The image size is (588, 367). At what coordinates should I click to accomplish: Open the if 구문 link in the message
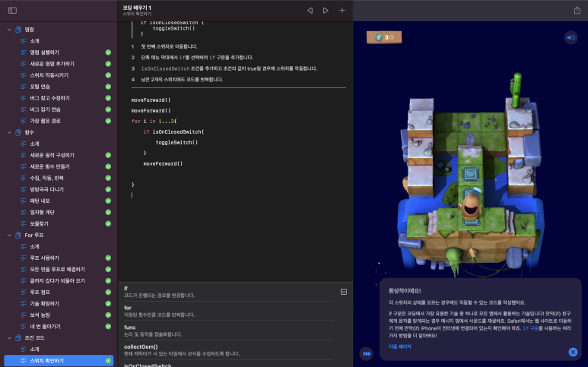531,328
